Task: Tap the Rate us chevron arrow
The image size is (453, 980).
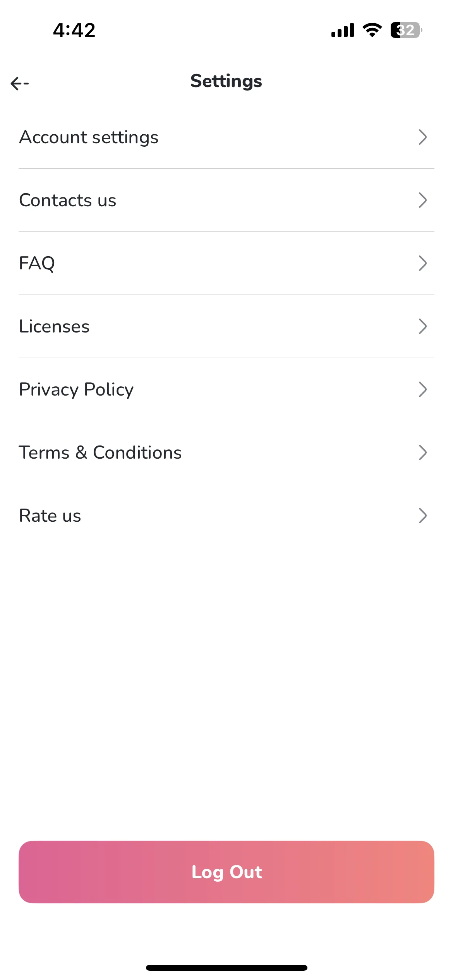Action: pyautogui.click(x=423, y=516)
